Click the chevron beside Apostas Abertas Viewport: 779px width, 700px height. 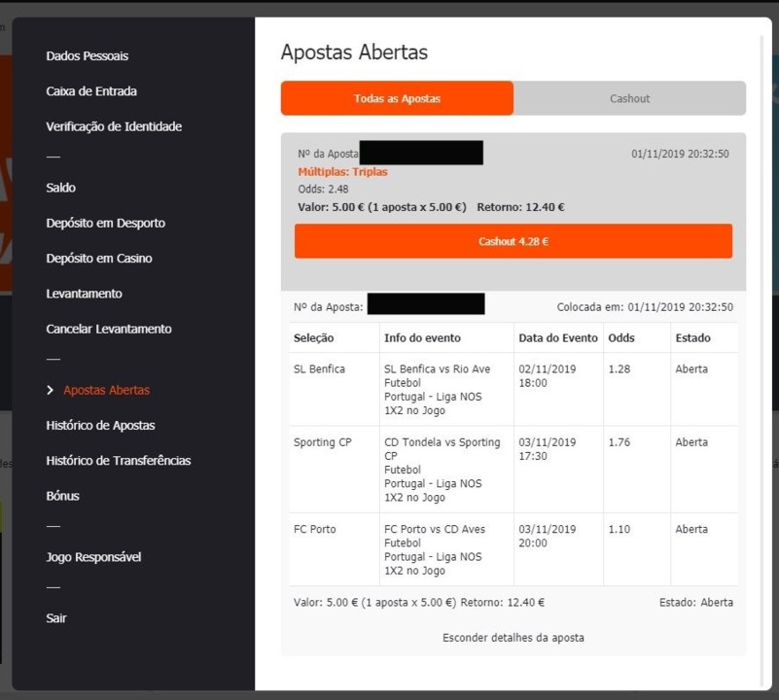51,390
